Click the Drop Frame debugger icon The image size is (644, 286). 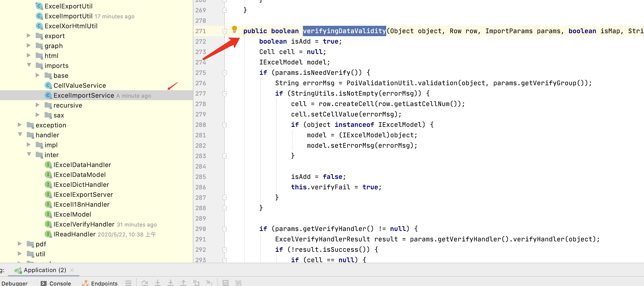pyautogui.click(x=196, y=283)
